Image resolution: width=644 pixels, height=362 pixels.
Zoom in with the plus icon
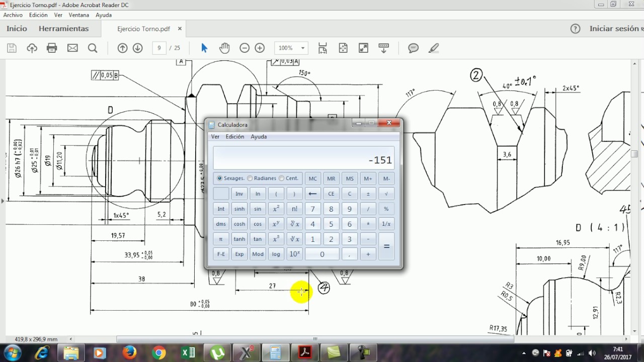point(260,48)
